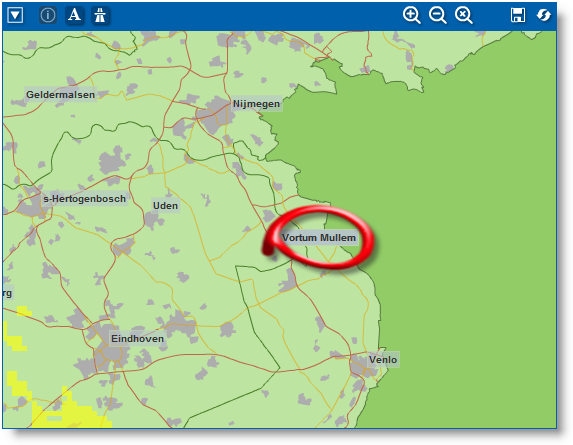Click the Nijmegen city label
This screenshot has height=445, width=573.
257,104
